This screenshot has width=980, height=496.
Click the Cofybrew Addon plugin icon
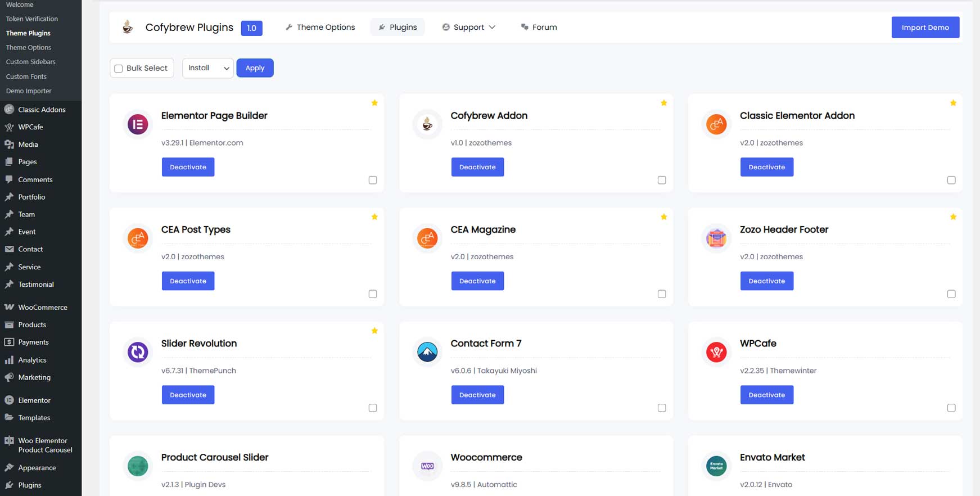point(427,124)
